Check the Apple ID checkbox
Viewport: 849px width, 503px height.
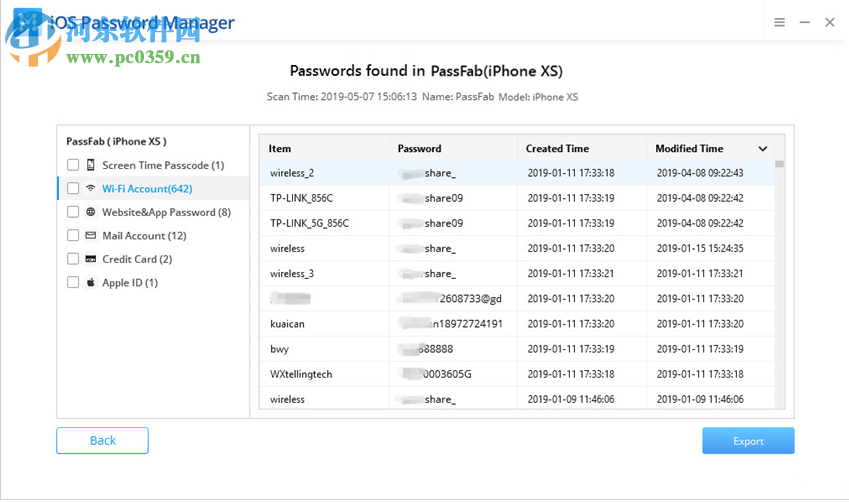click(x=73, y=282)
